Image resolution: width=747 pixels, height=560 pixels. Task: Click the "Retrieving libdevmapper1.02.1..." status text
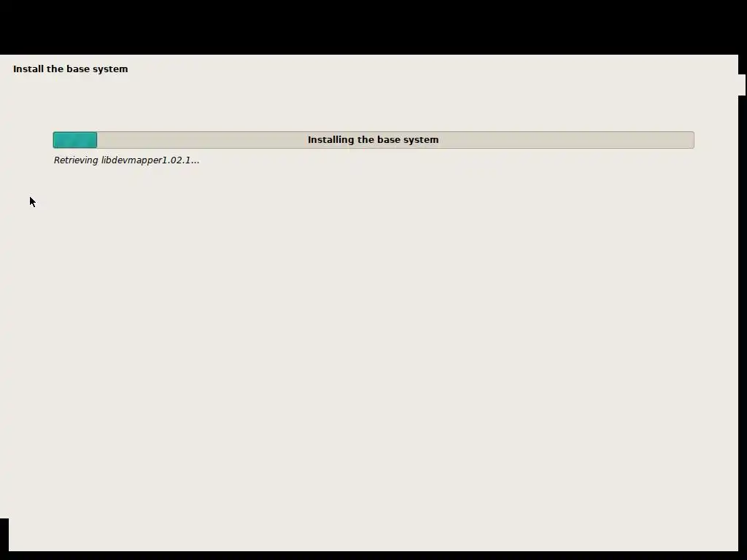126,160
